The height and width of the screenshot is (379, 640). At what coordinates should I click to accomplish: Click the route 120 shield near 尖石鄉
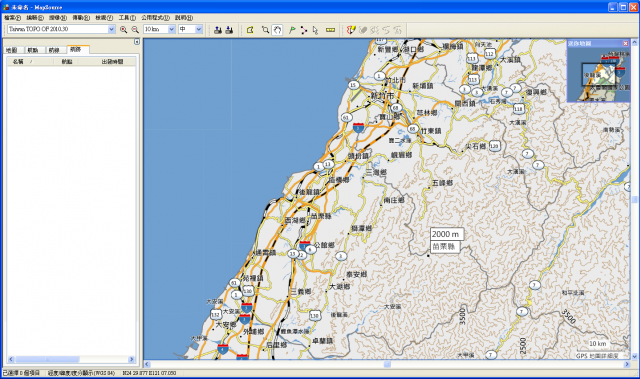(x=494, y=146)
